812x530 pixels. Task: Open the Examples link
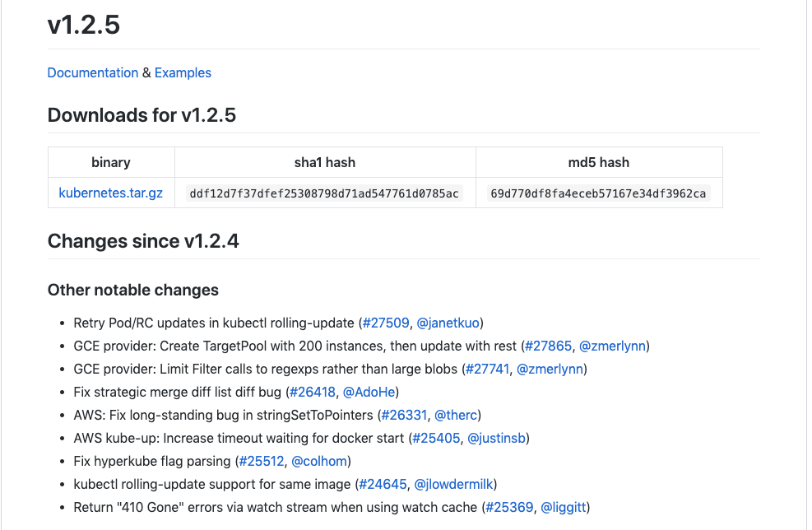point(183,72)
